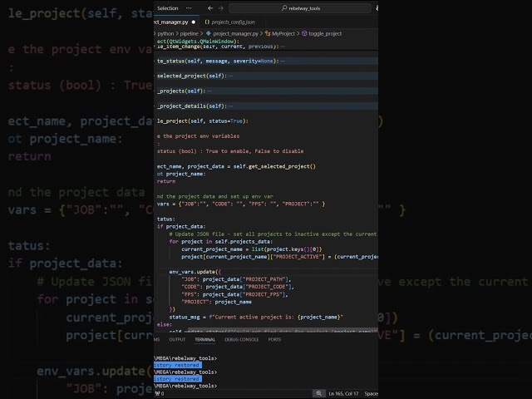532x399 pixels.
Task: Open the PORTS panel tab
Action: 274,339
